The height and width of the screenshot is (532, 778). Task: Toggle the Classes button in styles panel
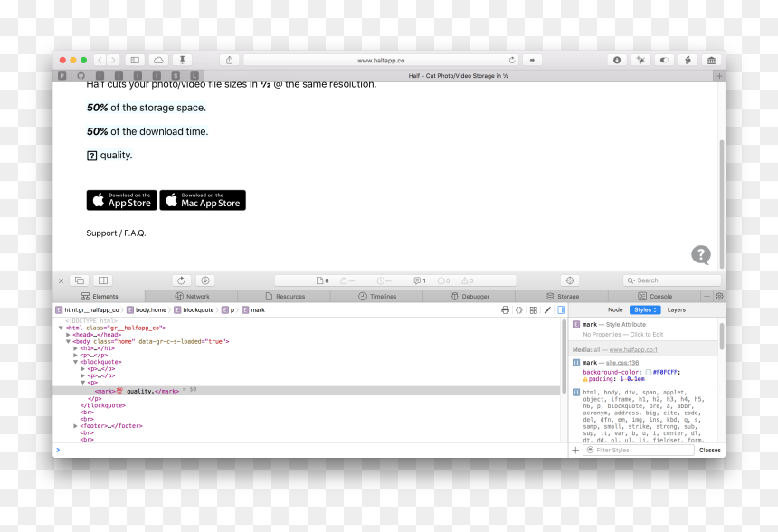709,450
